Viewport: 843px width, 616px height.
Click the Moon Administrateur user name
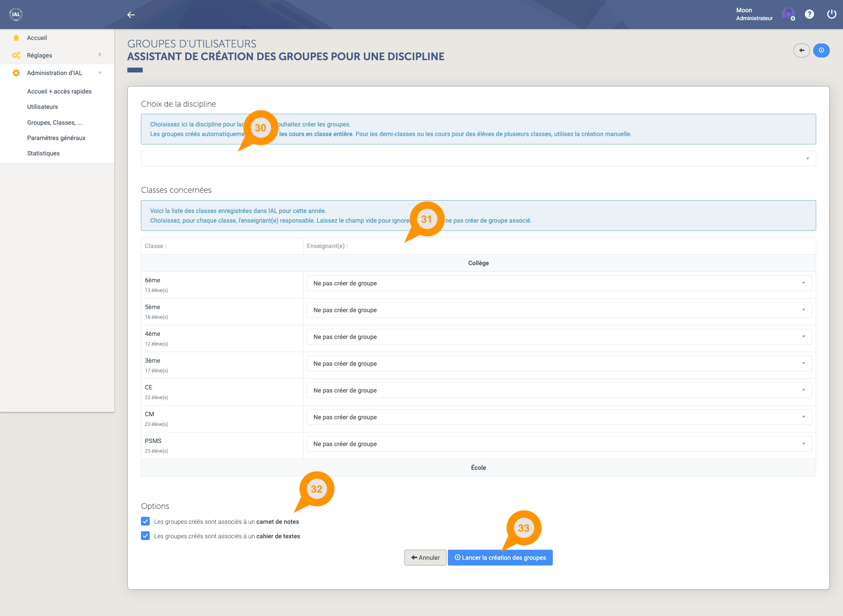pyautogui.click(x=754, y=14)
